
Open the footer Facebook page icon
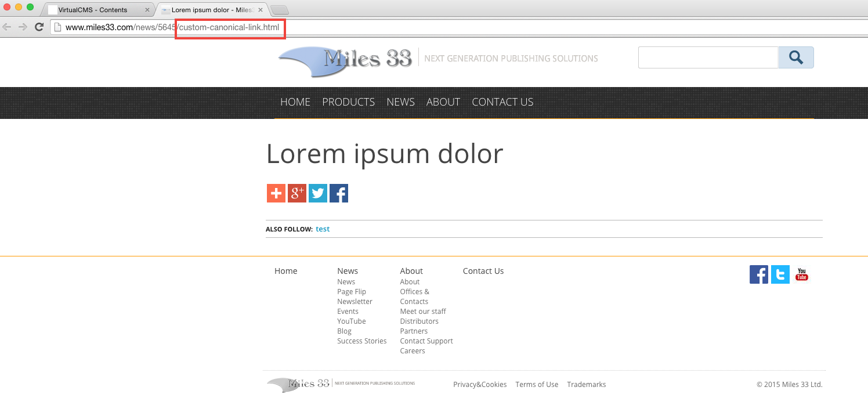point(759,274)
